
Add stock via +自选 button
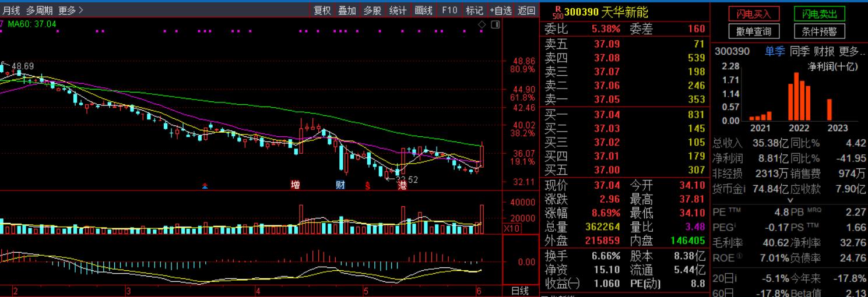(x=501, y=10)
